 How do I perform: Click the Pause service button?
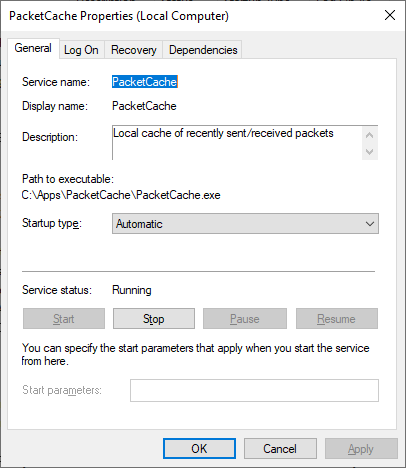click(x=245, y=319)
